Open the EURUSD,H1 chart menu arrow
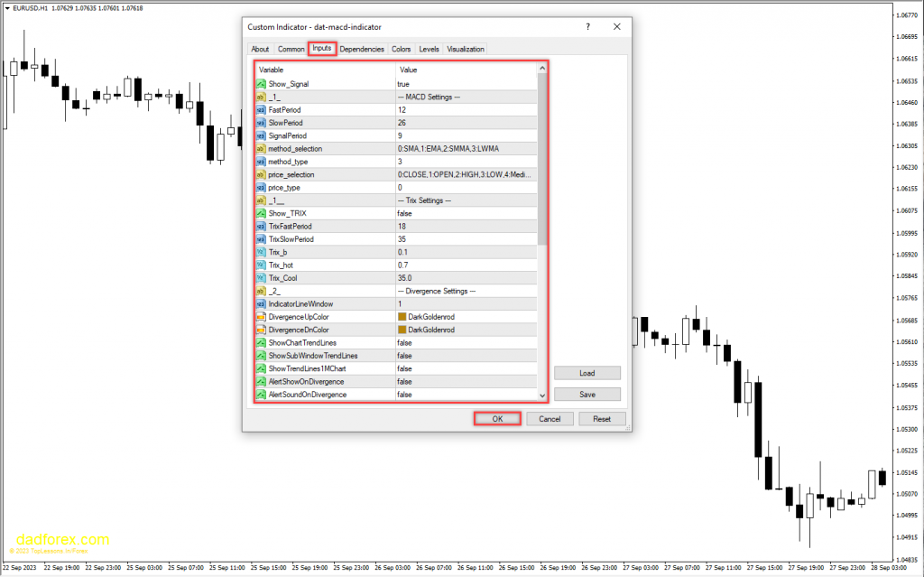Viewport: 924px width, 577px height. point(7,8)
